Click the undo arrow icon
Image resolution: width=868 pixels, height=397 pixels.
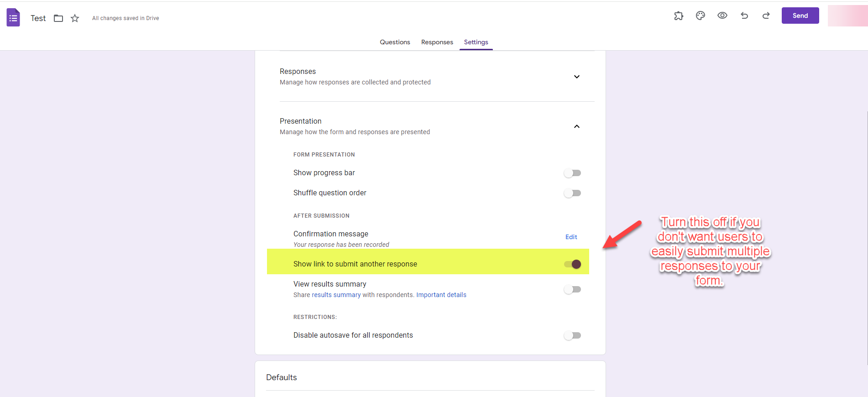[744, 16]
